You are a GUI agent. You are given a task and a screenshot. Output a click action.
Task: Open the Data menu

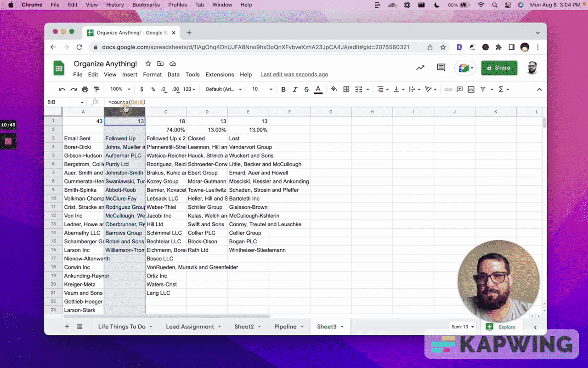(x=174, y=75)
